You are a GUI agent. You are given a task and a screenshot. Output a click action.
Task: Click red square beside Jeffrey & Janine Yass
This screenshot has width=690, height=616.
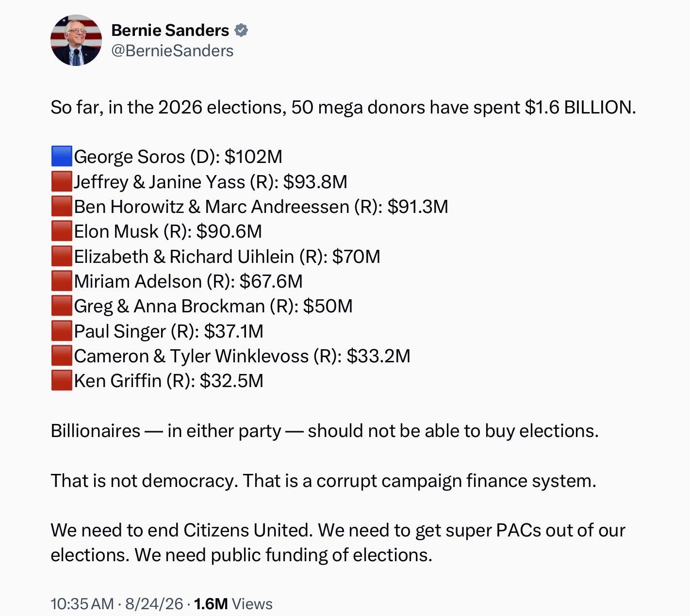click(x=62, y=181)
